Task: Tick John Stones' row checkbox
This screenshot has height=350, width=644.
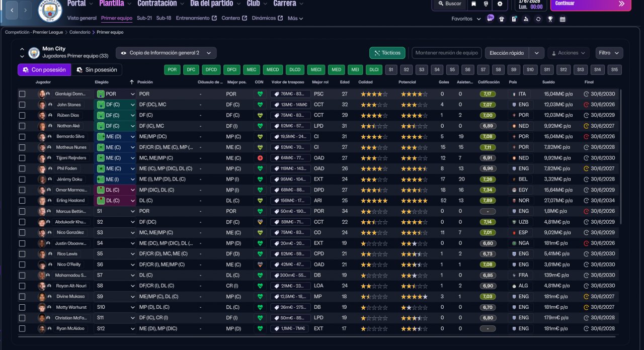Action: coord(22,105)
